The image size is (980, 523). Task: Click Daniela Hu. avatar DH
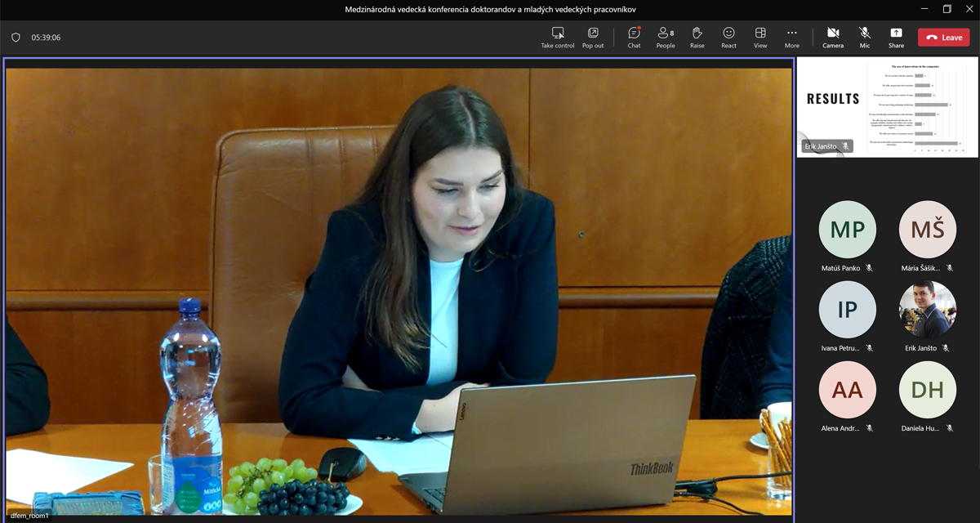(x=927, y=390)
